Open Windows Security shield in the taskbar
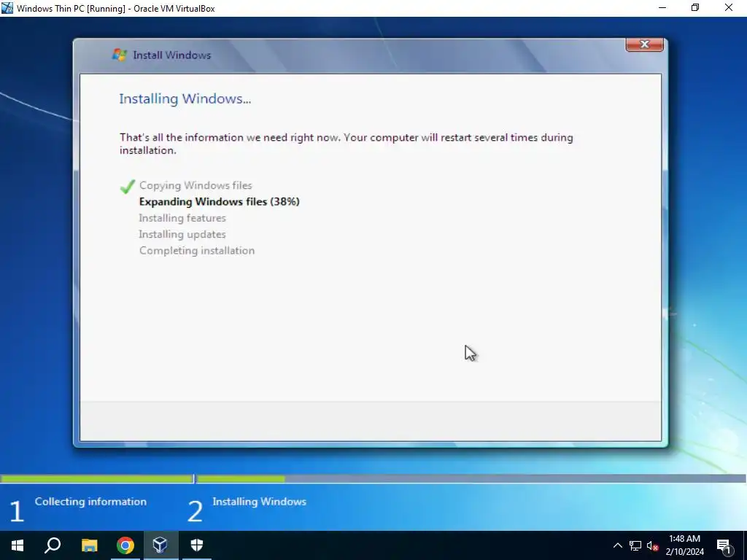747x560 pixels. pos(197,545)
